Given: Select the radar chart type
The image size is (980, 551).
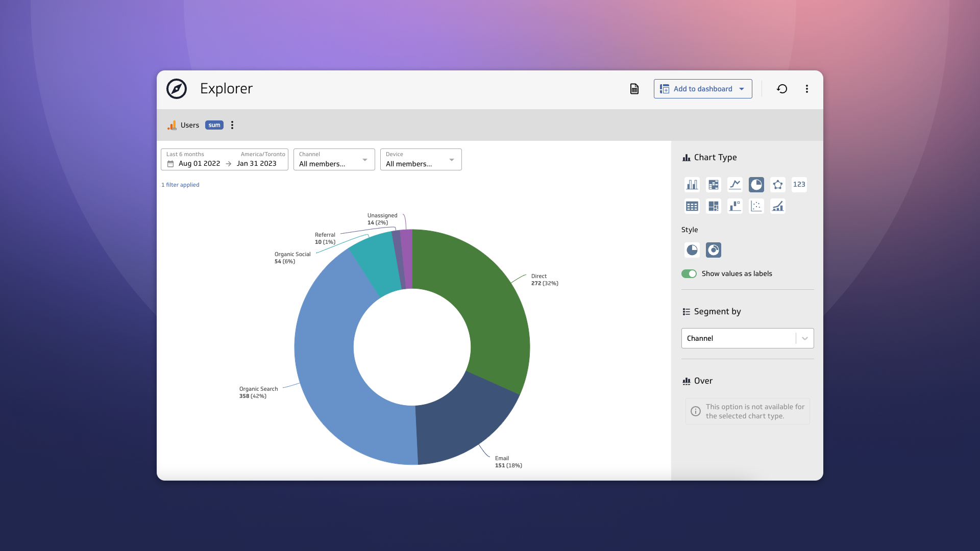Looking at the screenshot, I should pyautogui.click(x=777, y=185).
